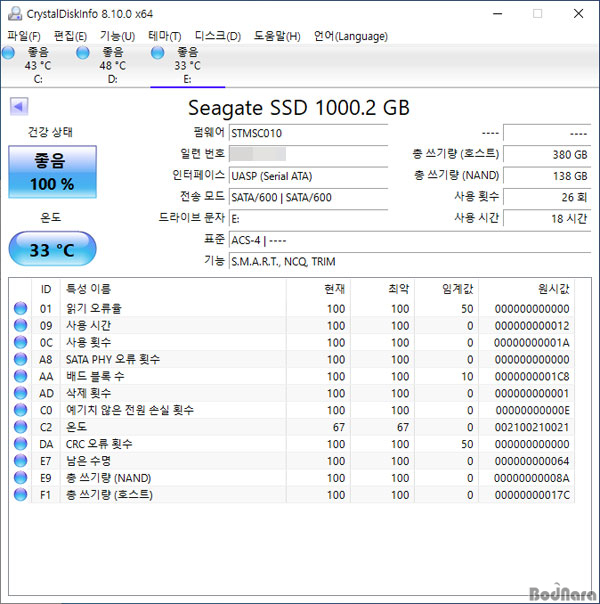Image resolution: width=600 pixels, height=604 pixels.
Task: Click the CrystalDiskInfo app icon in title bar
Action: coord(15,14)
